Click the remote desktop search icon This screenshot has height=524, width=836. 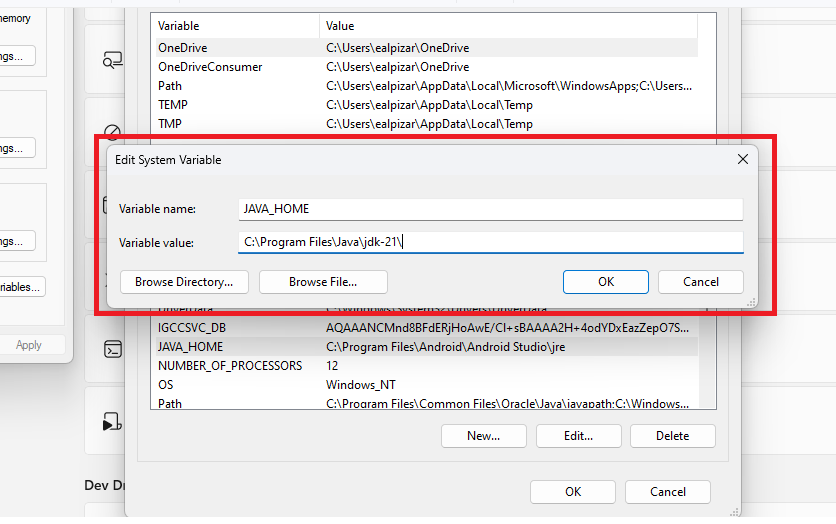tap(112, 60)
